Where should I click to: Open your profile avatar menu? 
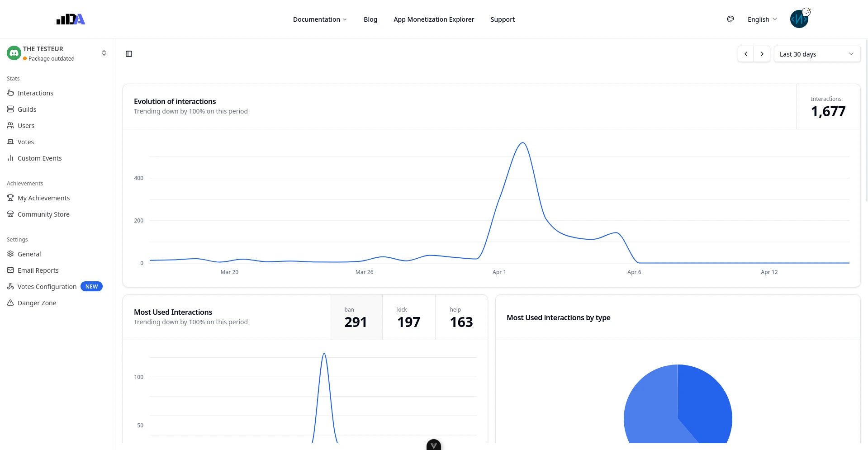pyautogui.click(x=799, y=19)
